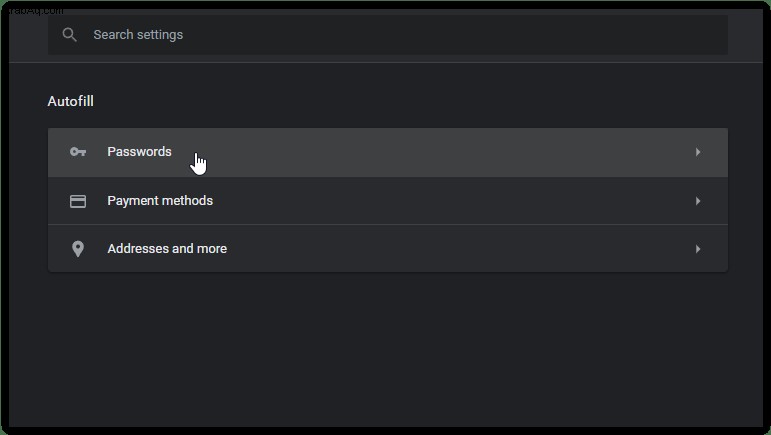771x435 pixels.
Task: Expand the Passwords row arrow
Action: 698,152
